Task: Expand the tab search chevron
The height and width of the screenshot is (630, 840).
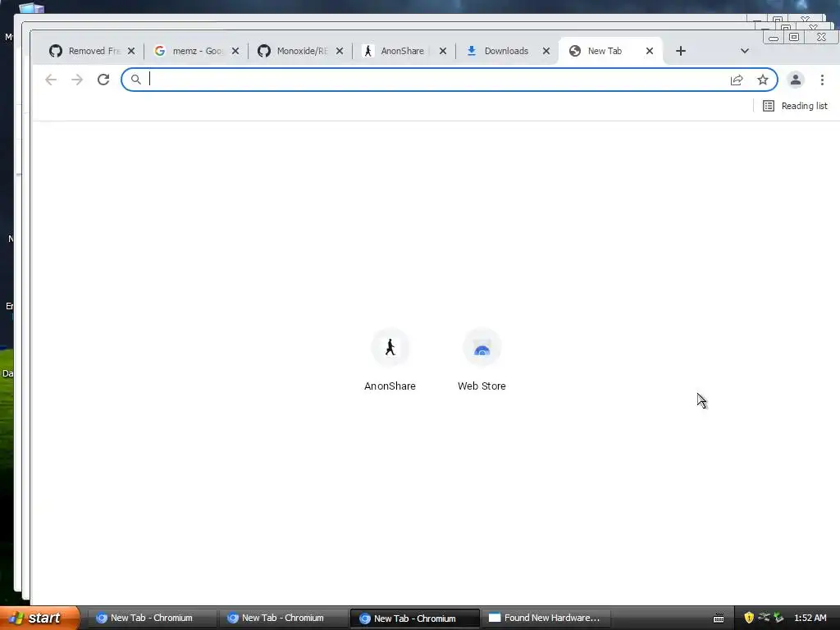Action: click(745, 51)
